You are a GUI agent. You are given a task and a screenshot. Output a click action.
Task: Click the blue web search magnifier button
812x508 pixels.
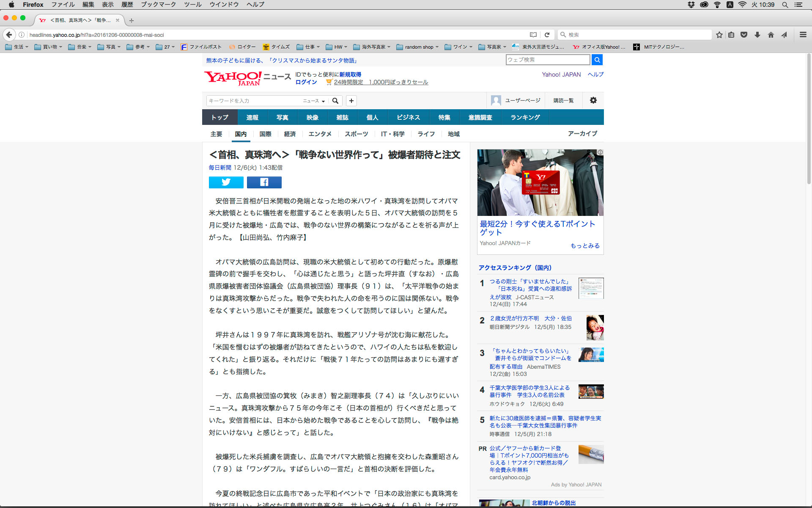(597, 60)
